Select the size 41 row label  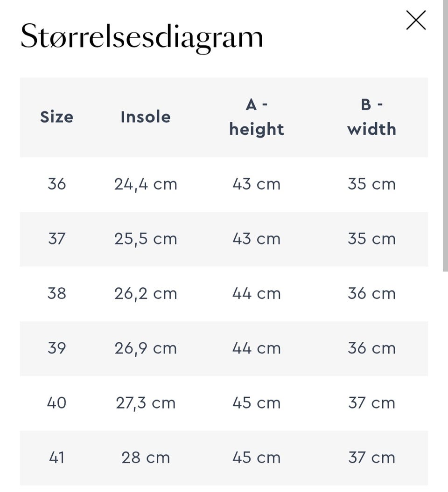point(57,457)
